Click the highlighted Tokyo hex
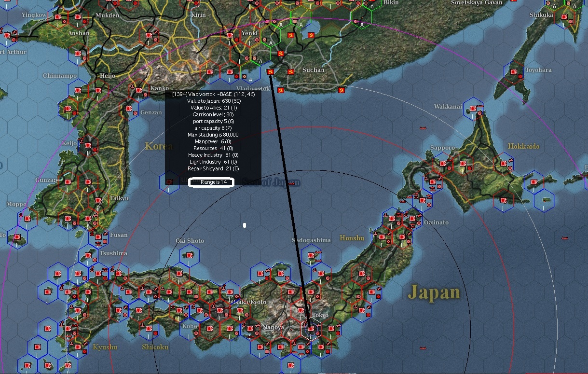This screenshot has width=588, height=374. (x=311, y=329)
